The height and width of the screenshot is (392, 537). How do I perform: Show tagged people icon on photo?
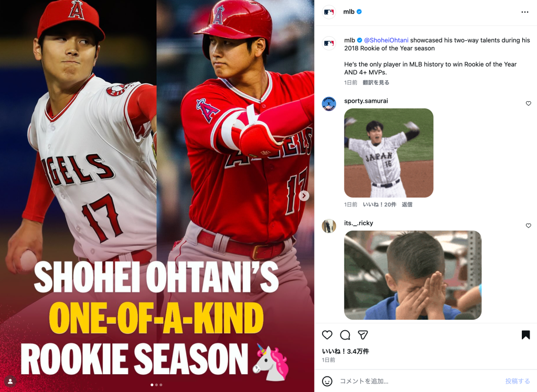click(x=10, y=381)
